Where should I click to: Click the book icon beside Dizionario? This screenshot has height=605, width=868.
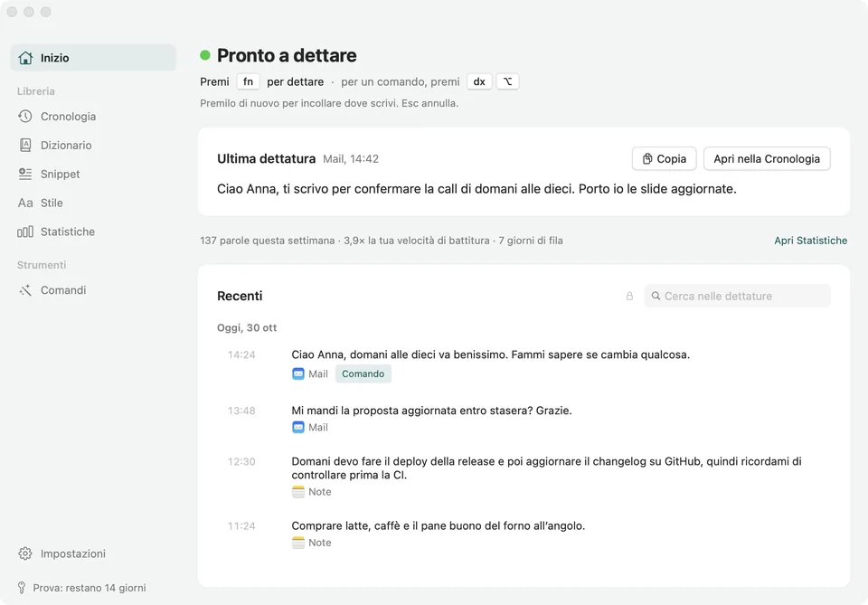pos(25,145)
